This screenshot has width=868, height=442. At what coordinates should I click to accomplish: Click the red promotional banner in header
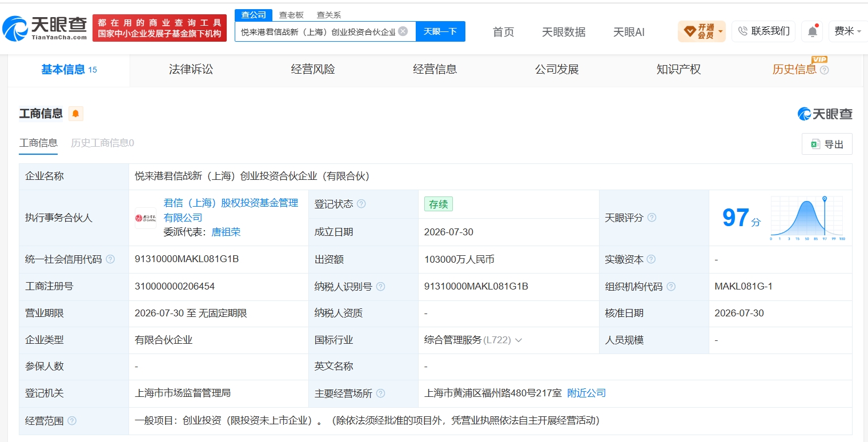[159, 28]
